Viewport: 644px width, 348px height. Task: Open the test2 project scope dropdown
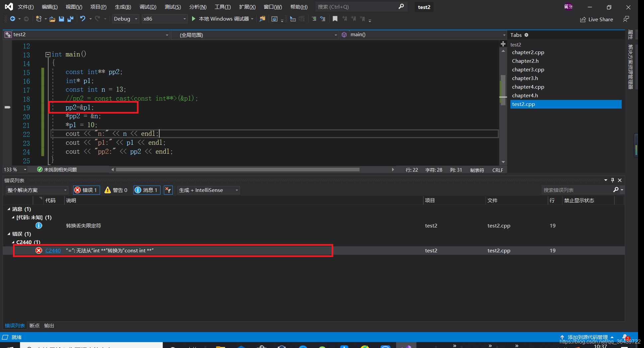pos(86,35)
